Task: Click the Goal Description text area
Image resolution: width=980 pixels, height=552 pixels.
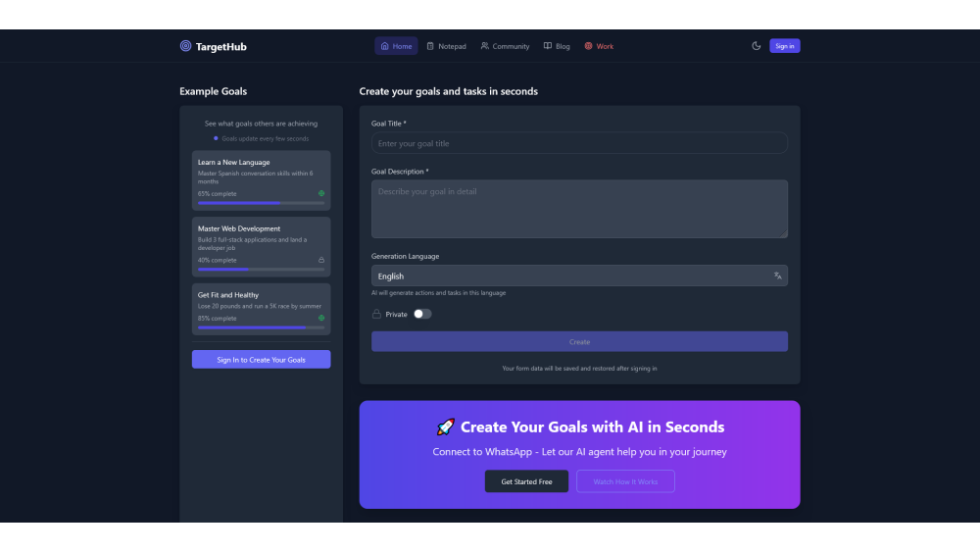Action: 579,209
